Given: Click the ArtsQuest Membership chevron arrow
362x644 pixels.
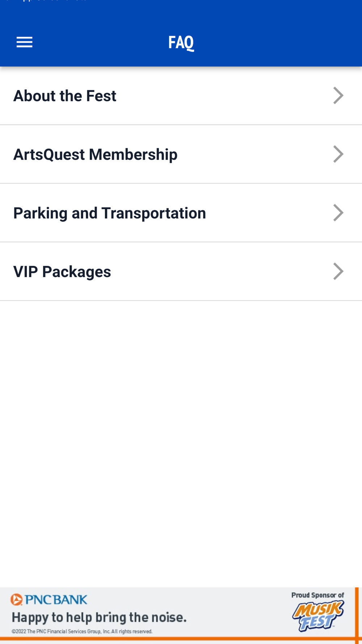Looking at the screenshot, I should click(338, 154).
